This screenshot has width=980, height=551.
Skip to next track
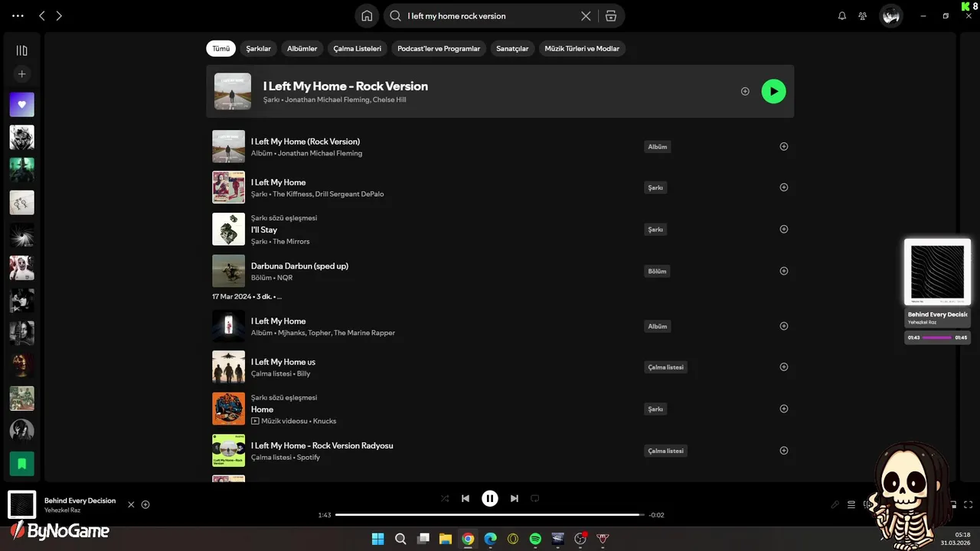point(514,498)
